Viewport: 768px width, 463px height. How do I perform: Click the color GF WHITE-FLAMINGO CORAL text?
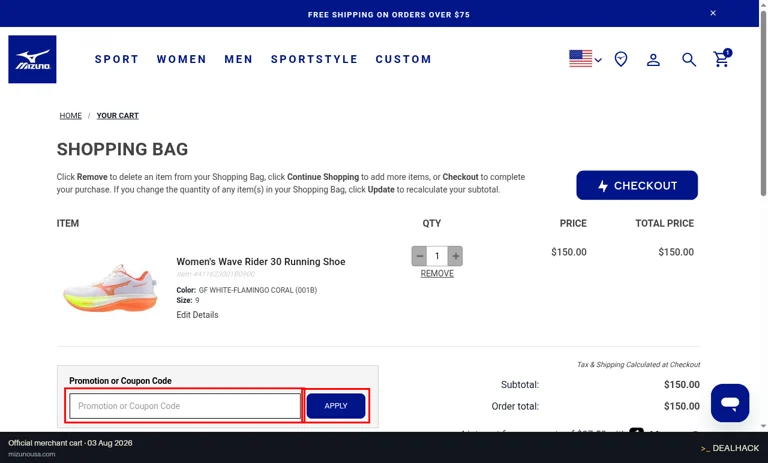coord(258,290)
